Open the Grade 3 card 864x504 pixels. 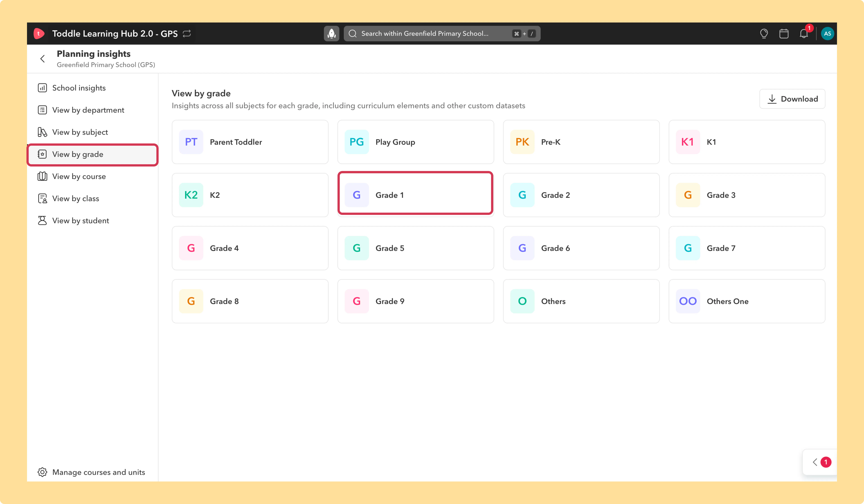coord(747,195)
